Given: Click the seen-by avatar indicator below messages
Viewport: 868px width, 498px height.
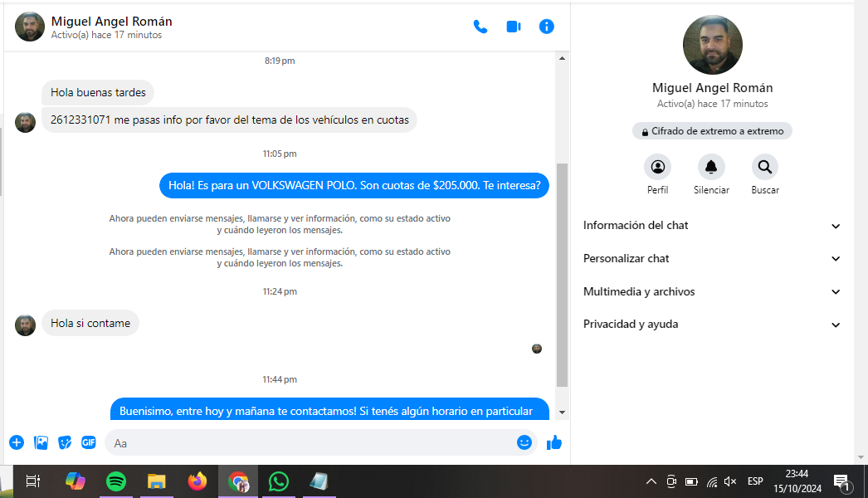Looking at the screenshot, I should [536, 349].
